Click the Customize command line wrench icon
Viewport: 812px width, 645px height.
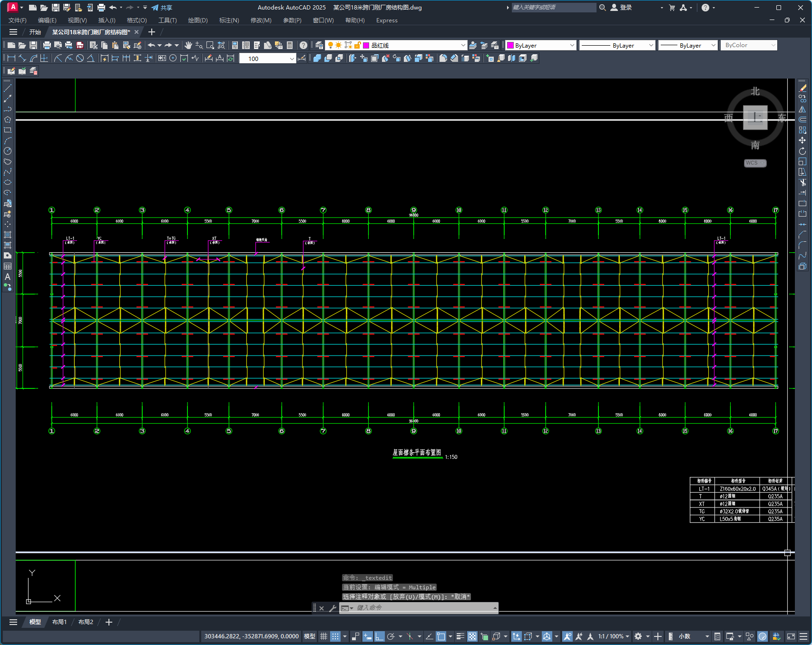[x=333, y=608]
